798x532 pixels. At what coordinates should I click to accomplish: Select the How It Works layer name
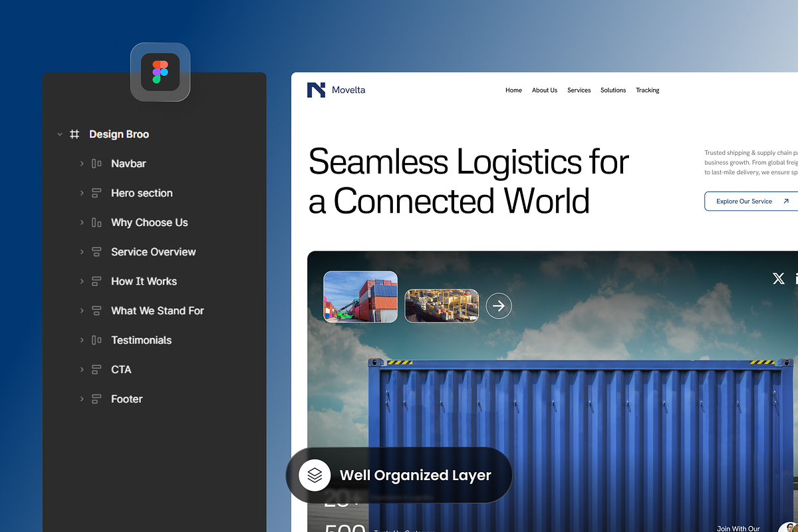coord(144,281)
